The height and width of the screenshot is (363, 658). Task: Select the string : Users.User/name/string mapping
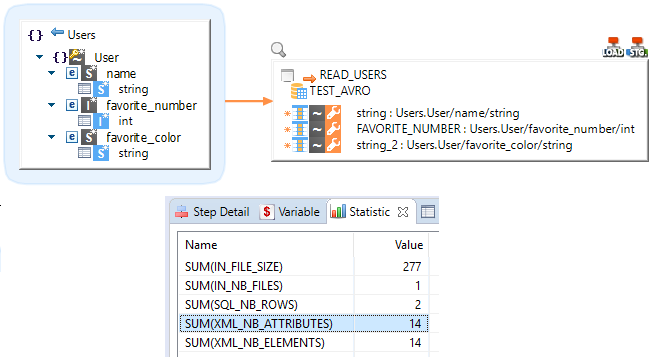click(x=438, y=113)
